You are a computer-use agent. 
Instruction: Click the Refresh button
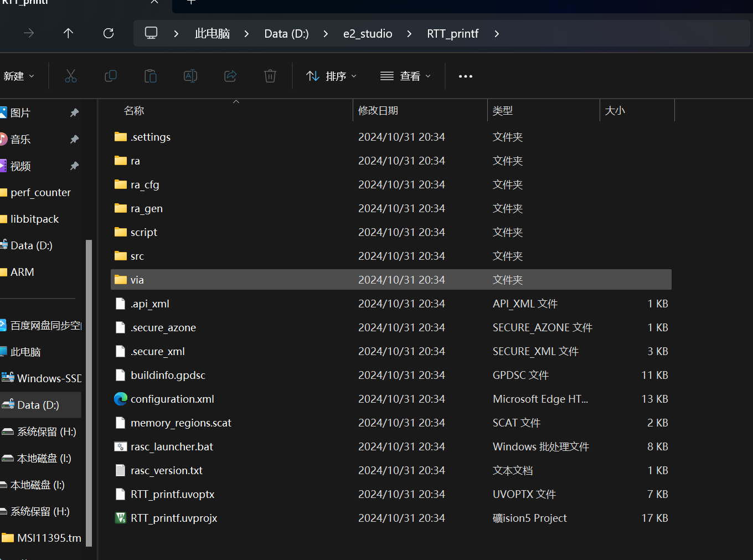[x=109, y=33]
